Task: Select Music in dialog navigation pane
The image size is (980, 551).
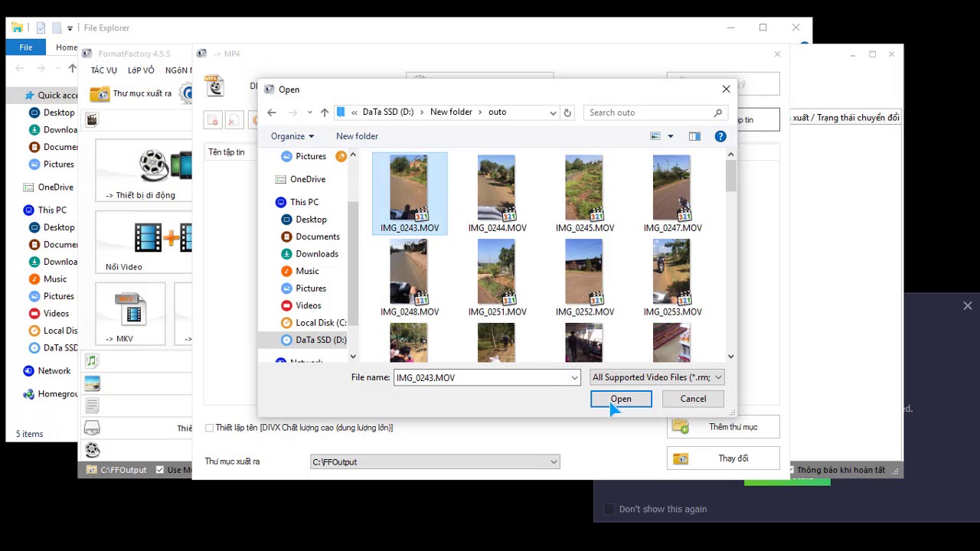Action: 307,271
